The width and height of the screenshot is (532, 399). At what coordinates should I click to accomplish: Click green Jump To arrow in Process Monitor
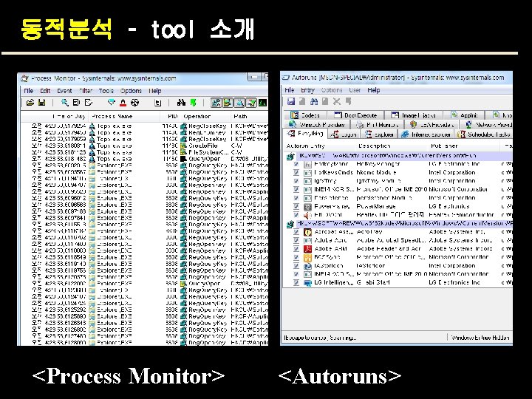193,103
